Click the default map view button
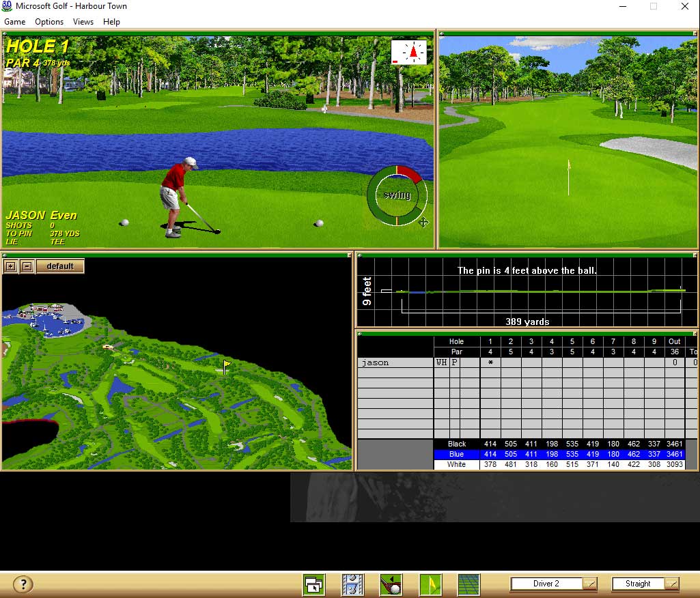Image resolution: width=700 pixels, height=598 pixels. pyautogui.click(x=60, y=266)
